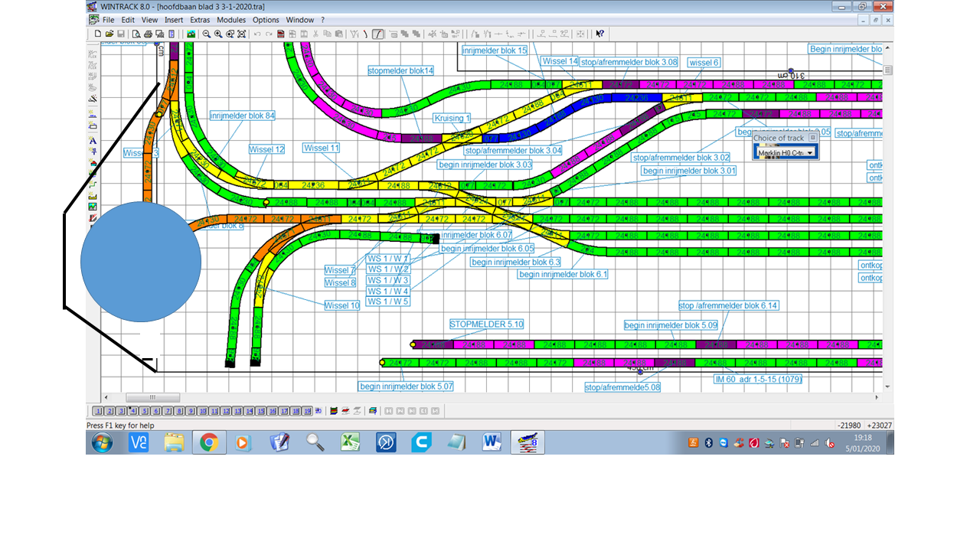The image size is (980, 551).
Task: Click the WinTrack taskbar icon
Action: click(528, 442)
